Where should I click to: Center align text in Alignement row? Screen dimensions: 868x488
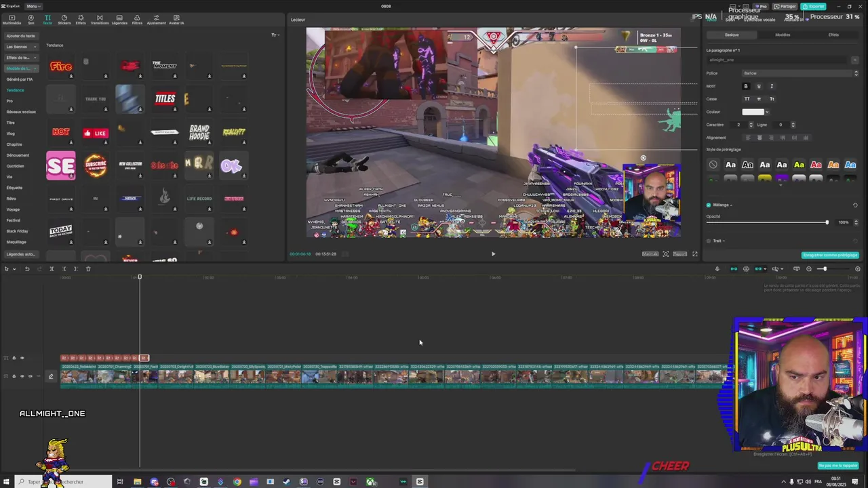(x=759, y=138)
